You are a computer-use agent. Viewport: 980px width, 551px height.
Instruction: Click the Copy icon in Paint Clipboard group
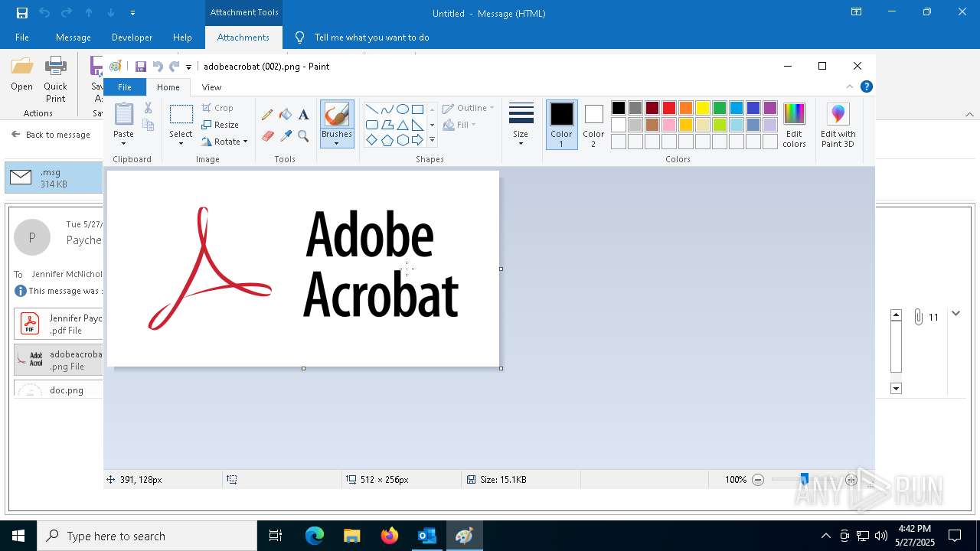click(148, 125)
